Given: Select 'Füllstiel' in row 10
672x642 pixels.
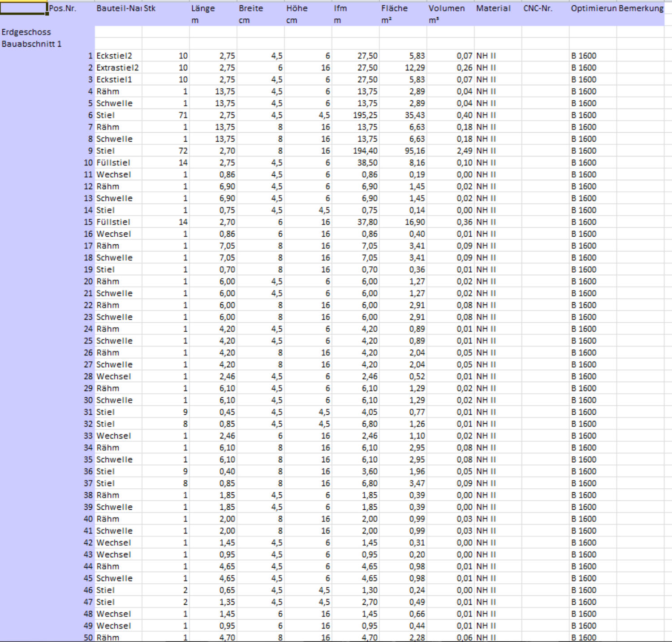Looking at the screenshot, I should tap(118, 163).
